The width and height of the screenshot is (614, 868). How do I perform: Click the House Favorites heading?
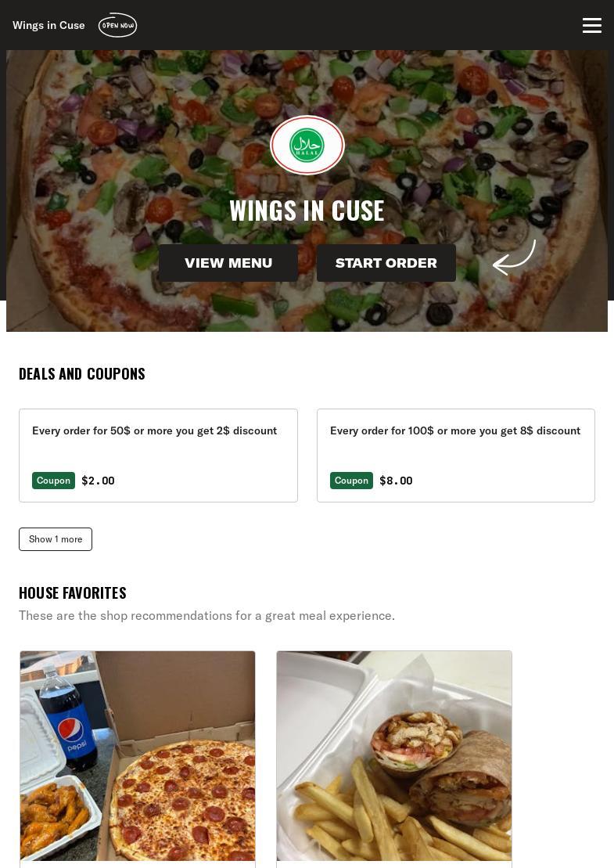coord(73,592)
